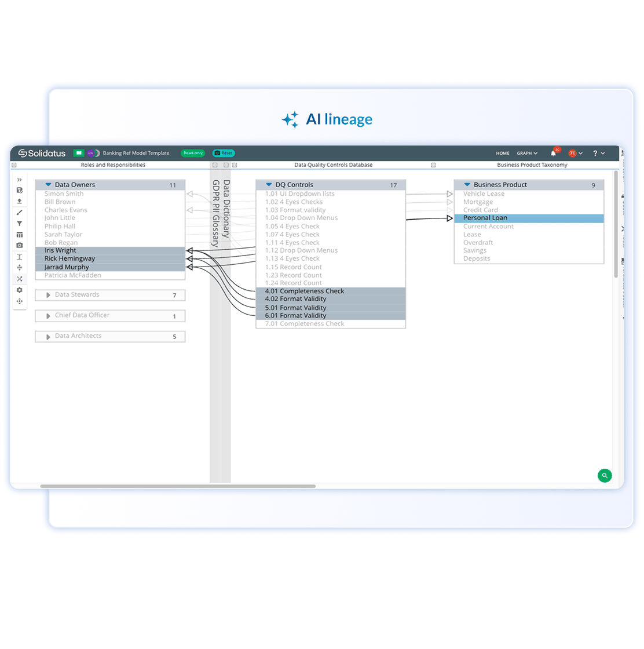Toggle the Read-only mode badge
Viewport: 644px width, 649px height.
193,154
